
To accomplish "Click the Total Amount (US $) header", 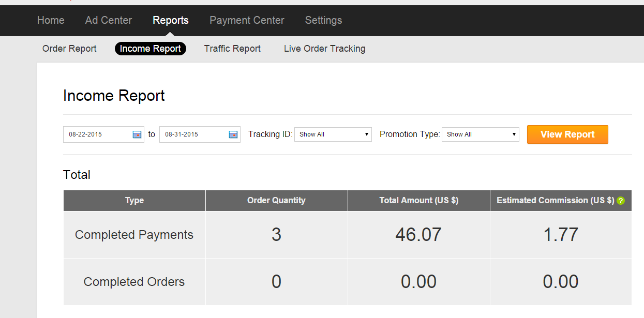I will click(x=419, y=201).
